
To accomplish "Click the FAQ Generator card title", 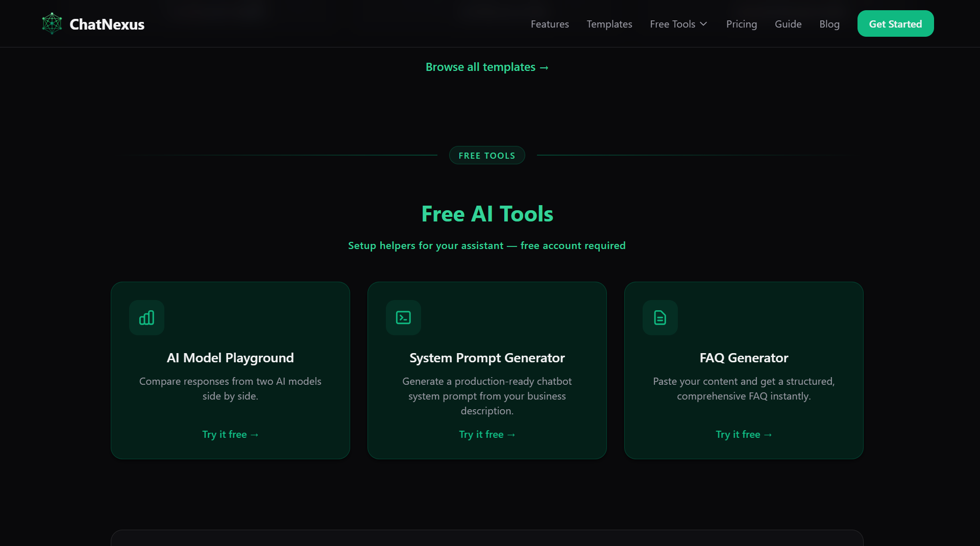I will [744, 358].
